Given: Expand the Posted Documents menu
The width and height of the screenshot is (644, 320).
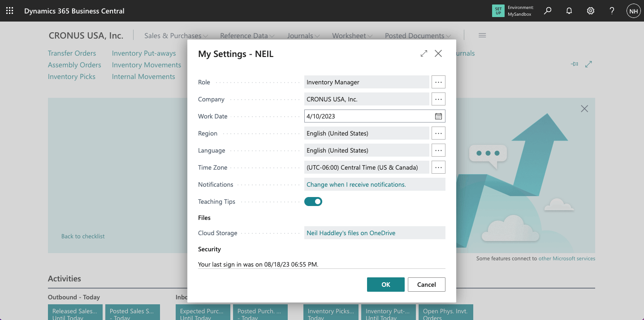Looking at the screenshot, I should coord(418,35).
